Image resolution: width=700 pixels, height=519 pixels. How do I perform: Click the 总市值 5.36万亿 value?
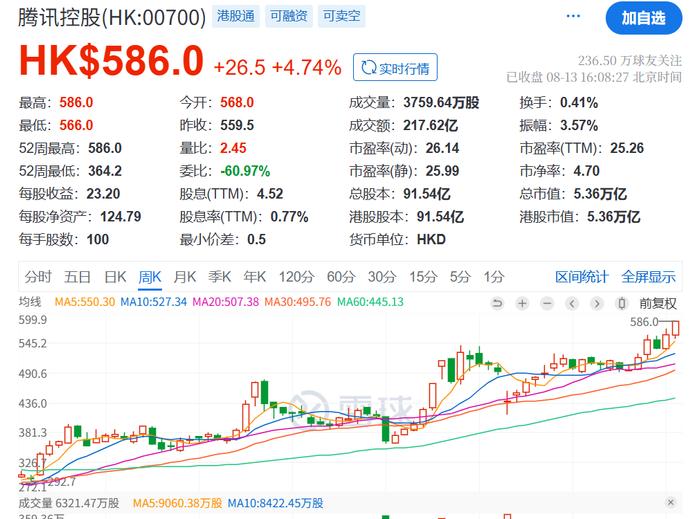[x=600, y=194]
